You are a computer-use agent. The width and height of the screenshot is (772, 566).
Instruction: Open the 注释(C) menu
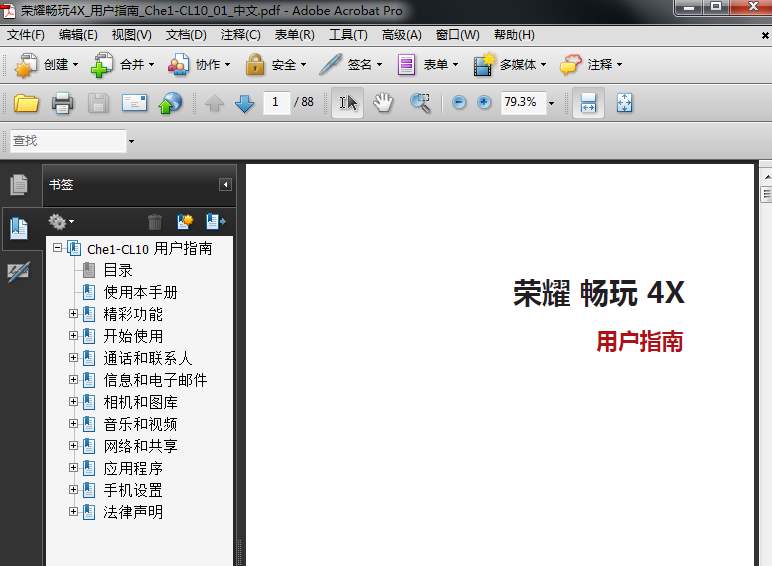pyautogui.click(x=241, y=35)
